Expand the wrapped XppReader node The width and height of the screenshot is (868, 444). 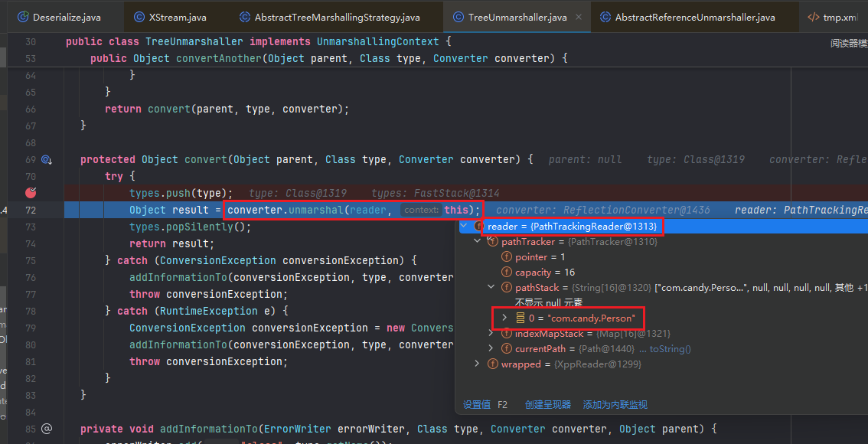477,364
